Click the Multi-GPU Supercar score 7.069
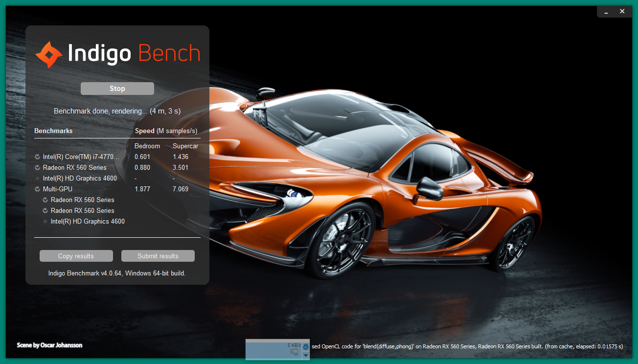 pyautogui.click(x=181, y=189)
